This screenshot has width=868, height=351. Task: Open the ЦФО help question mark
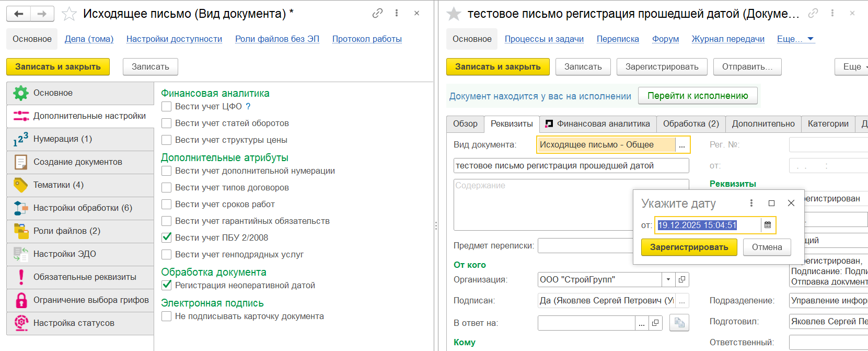click(x=248, y=106)
